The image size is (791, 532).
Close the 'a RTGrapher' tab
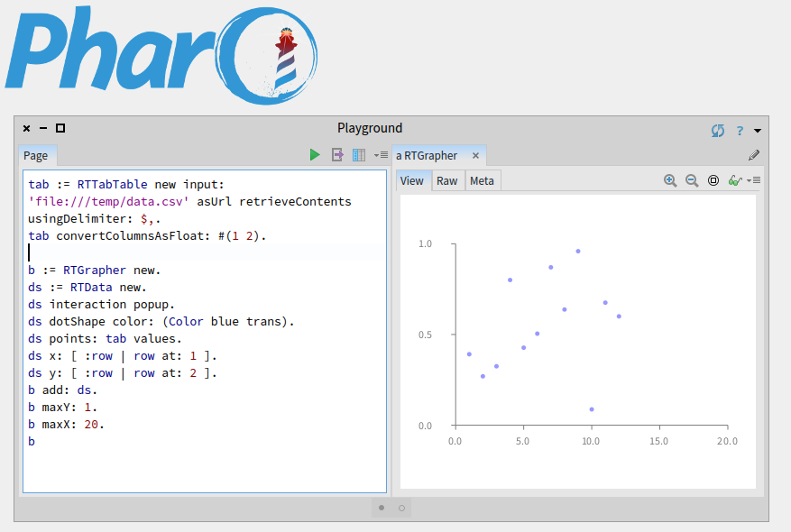pos(475,155)
